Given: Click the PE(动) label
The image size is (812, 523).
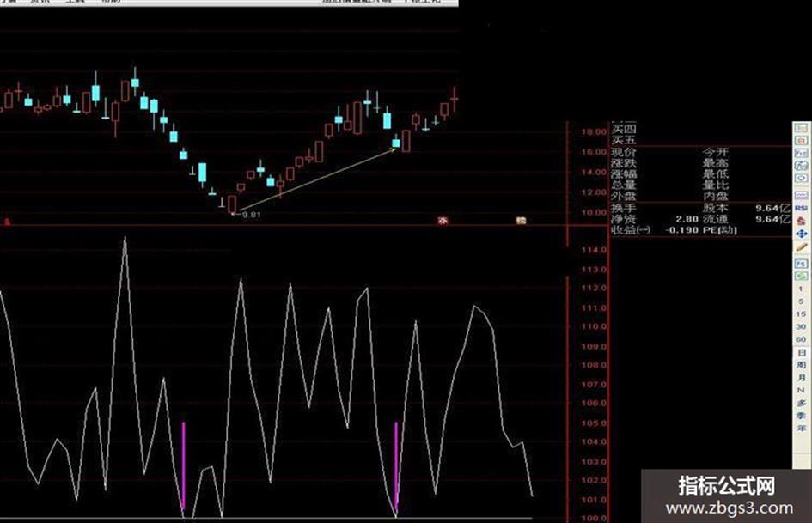Looking at the screenshot, I should click(x=720, y=230).
